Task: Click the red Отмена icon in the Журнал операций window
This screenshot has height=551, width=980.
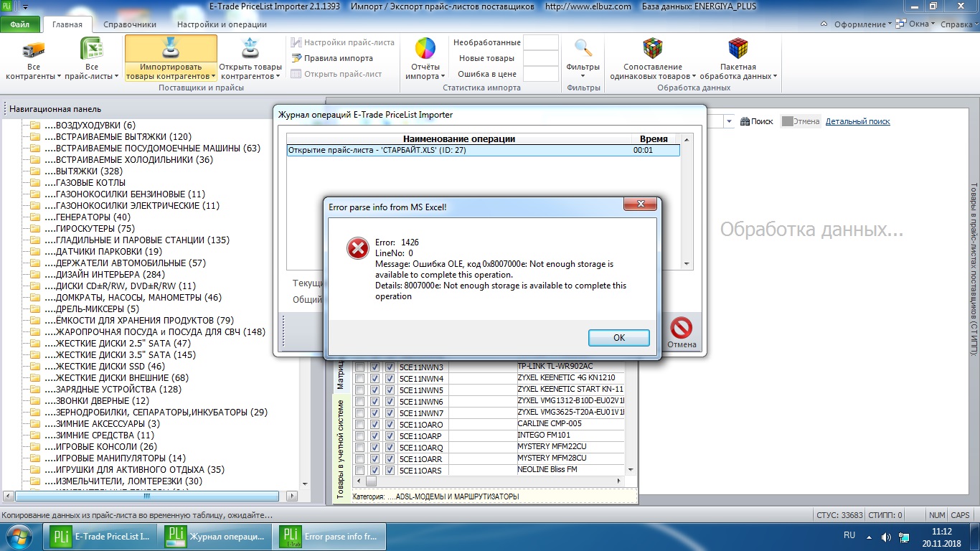Action: [681, 328]
